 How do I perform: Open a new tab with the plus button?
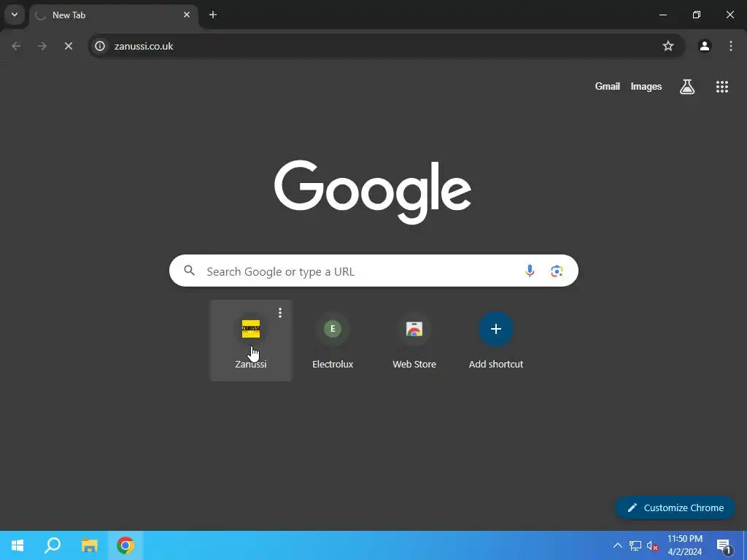[x=213, y=15]
